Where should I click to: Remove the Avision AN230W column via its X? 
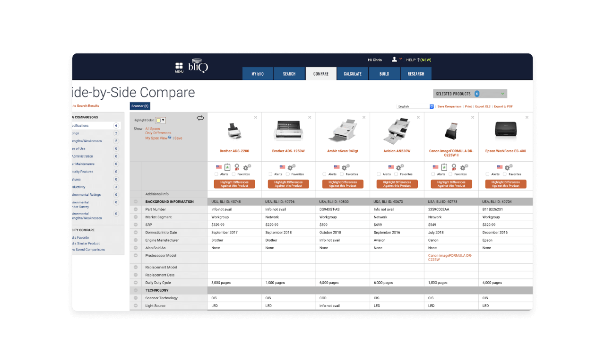click(x=418, y=116)
